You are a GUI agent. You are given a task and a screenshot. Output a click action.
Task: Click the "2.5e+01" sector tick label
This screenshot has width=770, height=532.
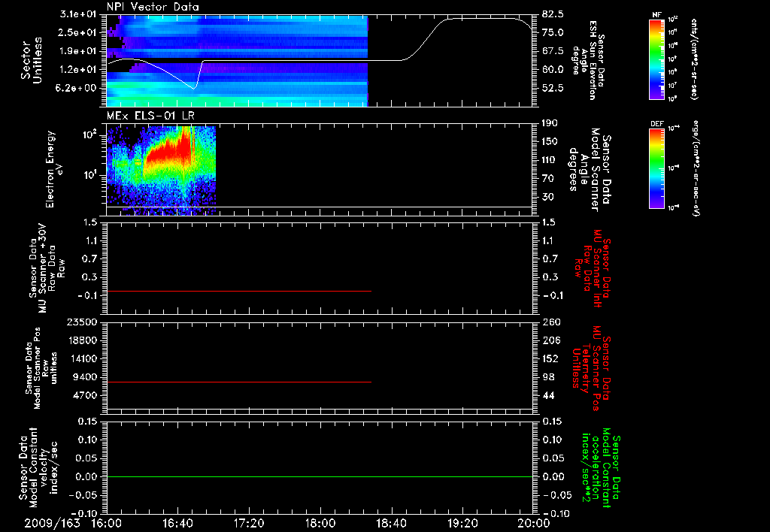(77, 33)
